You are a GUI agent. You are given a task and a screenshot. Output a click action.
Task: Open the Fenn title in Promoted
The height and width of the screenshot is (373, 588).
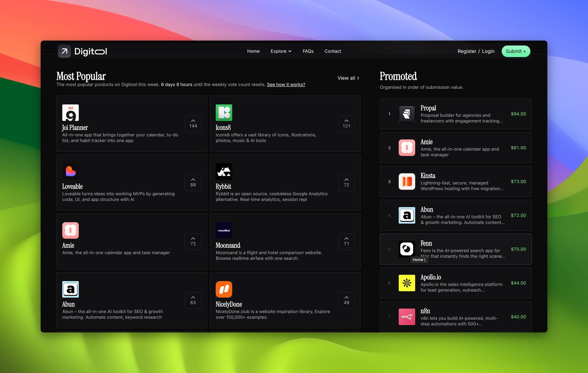click(426, 243)
